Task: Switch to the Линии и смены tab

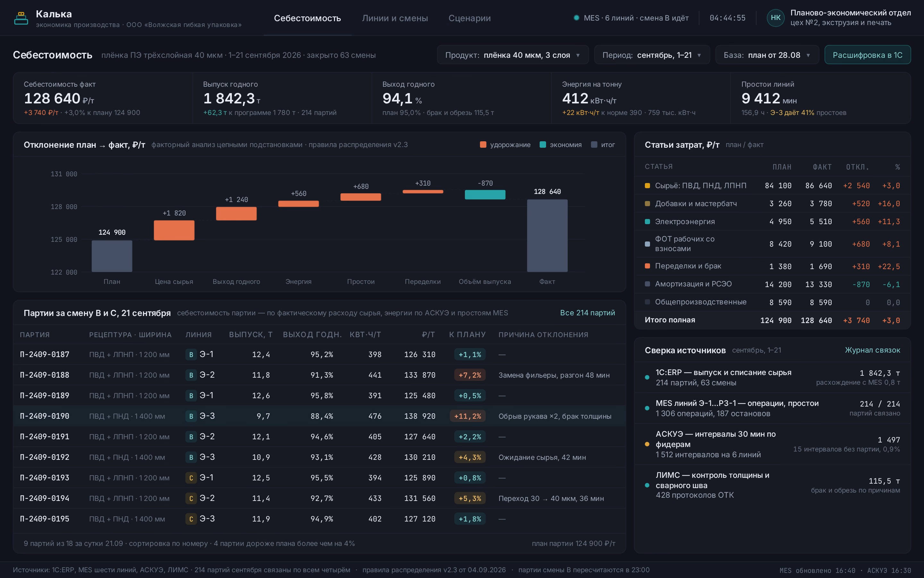Action: (395, 18)
